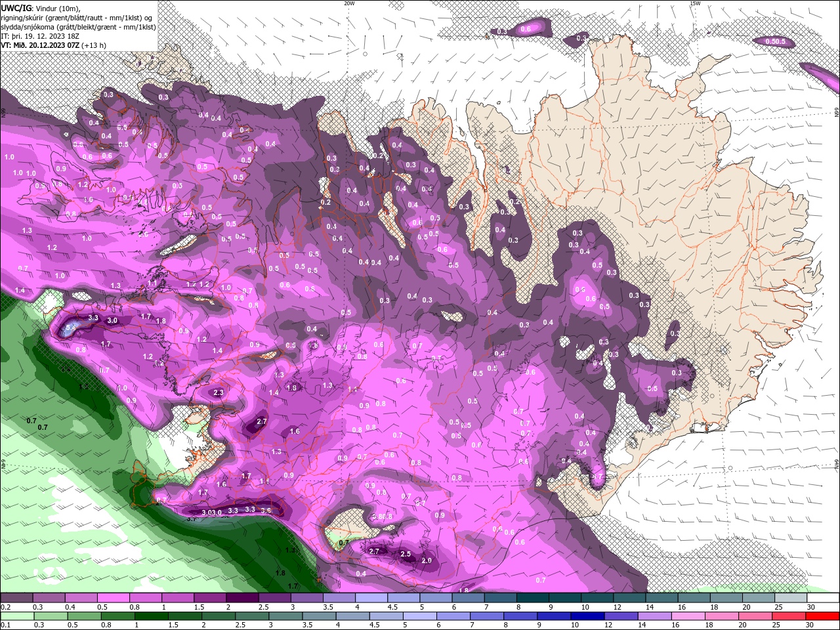The image size is (840, 630).
Task: Pick the lower rain legend swatch starting at 2.5
Action: [x=252, y=616]
